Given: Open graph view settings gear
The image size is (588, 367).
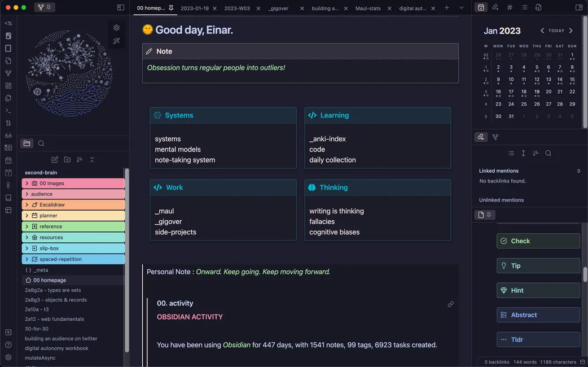Looking at the screenshot, I should (116, 28).
